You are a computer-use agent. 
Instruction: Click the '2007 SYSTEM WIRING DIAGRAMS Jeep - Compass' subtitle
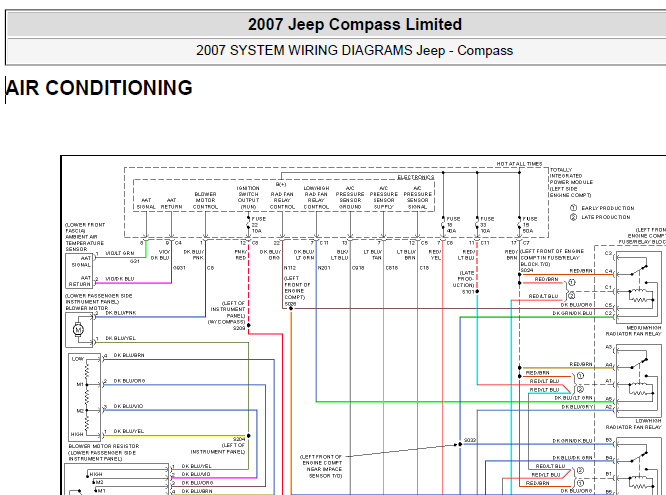(354, 51)
